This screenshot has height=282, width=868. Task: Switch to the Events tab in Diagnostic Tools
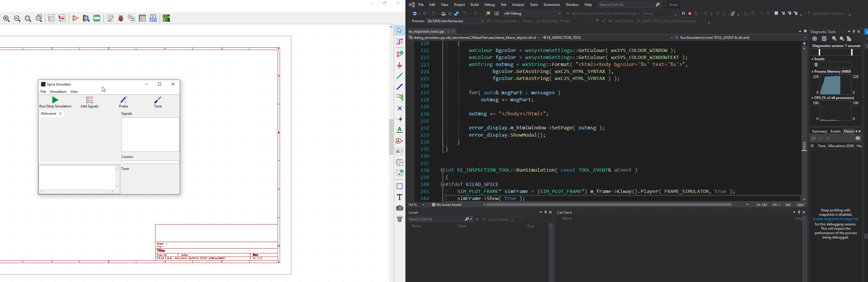tap(835, 132)
